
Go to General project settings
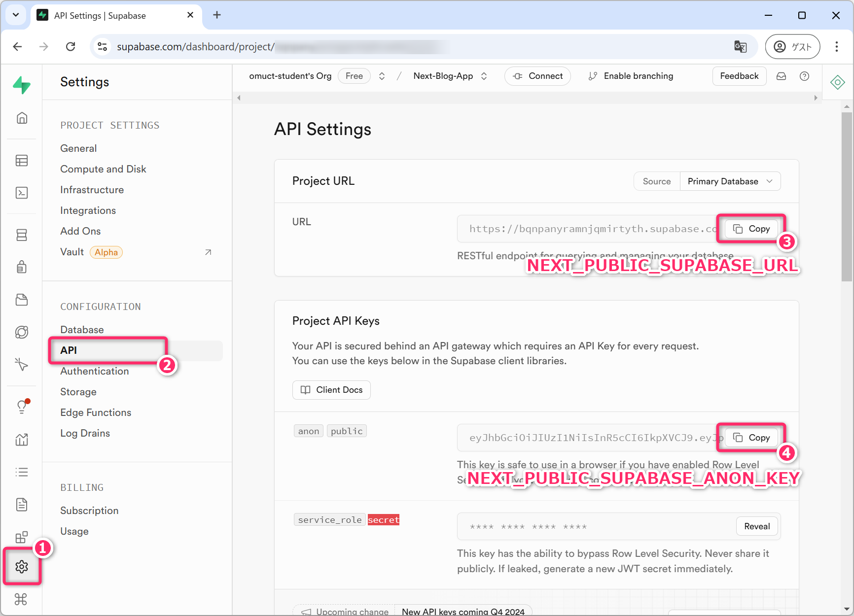tap(78, 148)
